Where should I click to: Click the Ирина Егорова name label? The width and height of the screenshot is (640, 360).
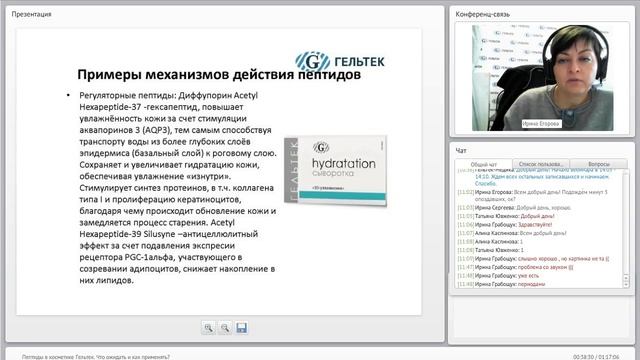point(541,124)
